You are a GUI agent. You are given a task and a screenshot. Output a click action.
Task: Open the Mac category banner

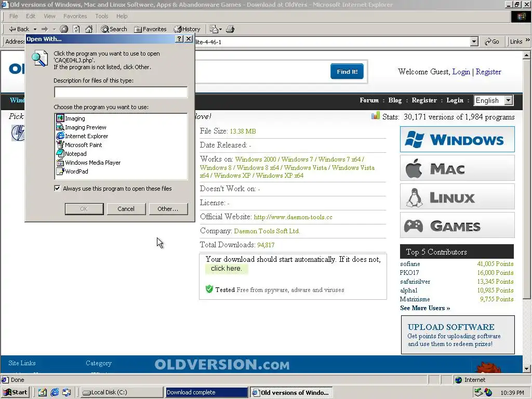(457, 168)
